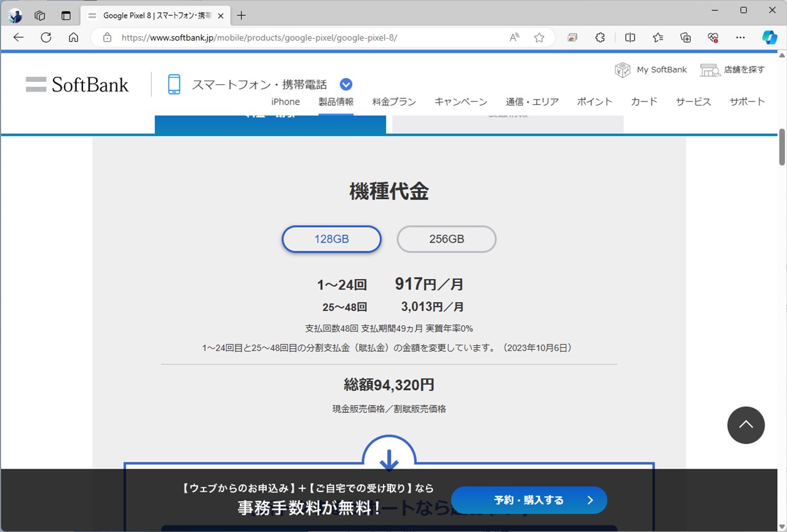Expand the blue chevron next to スマートフォン・携帯電話
The height and width of the screenshot is (532, 787).
point(346,84)
